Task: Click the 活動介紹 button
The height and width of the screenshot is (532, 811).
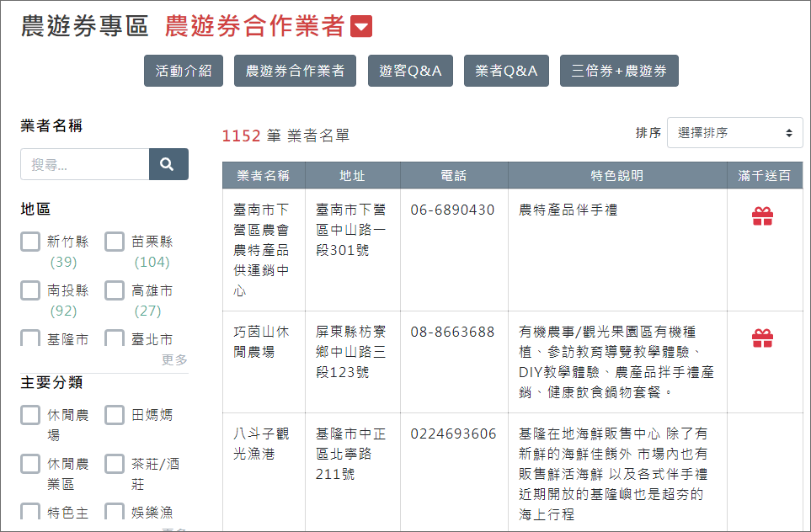Action: (184, 71)
